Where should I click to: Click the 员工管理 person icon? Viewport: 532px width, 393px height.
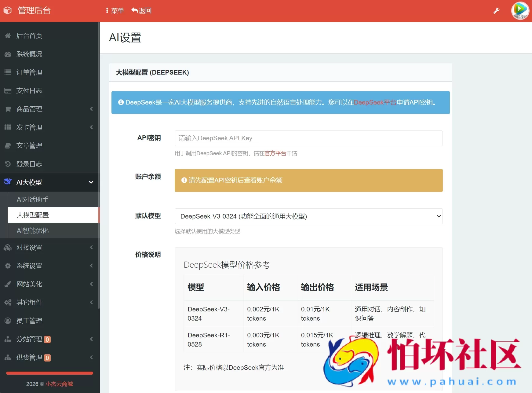[8, 321]
